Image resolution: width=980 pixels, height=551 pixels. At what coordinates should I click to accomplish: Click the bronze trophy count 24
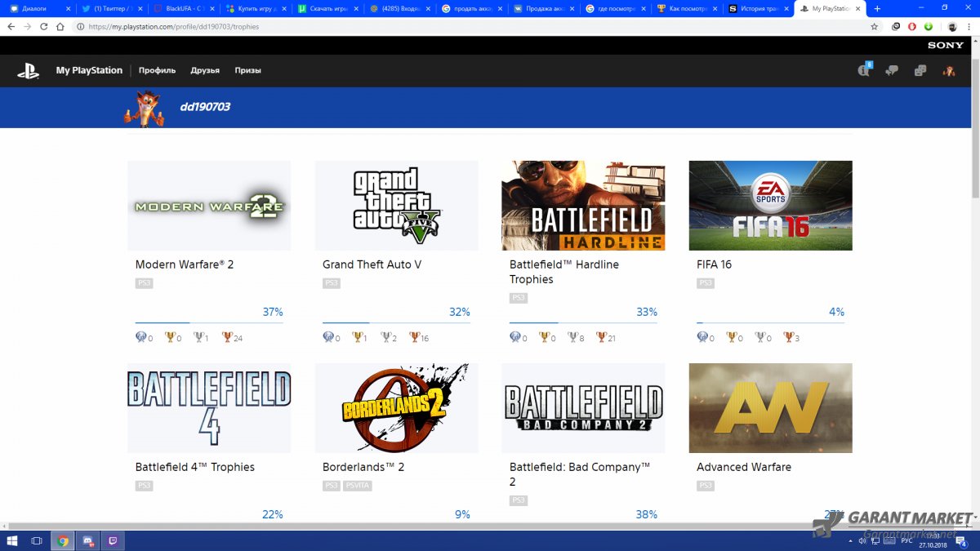(x=238, y=338)
